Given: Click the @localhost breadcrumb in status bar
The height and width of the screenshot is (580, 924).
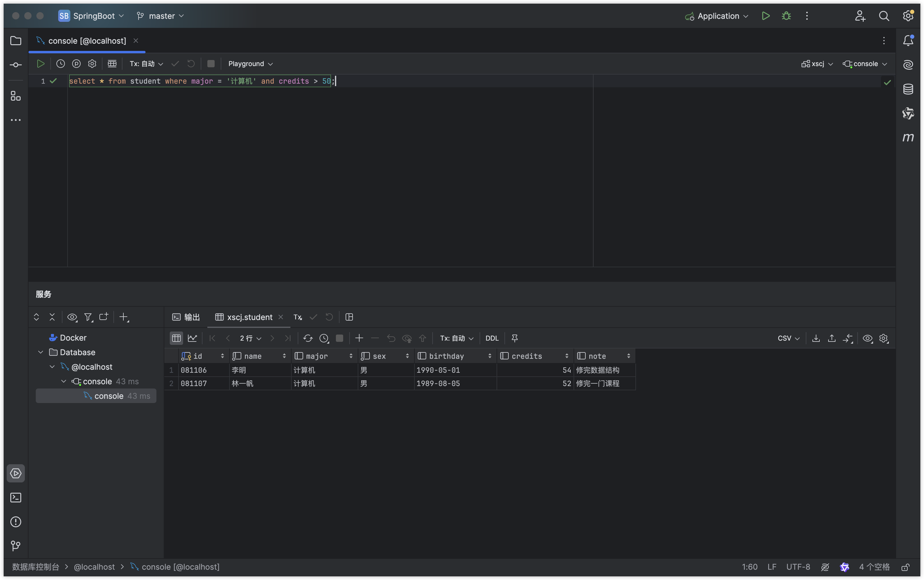Looking at the screenshot, I should [x=94, y=567].
